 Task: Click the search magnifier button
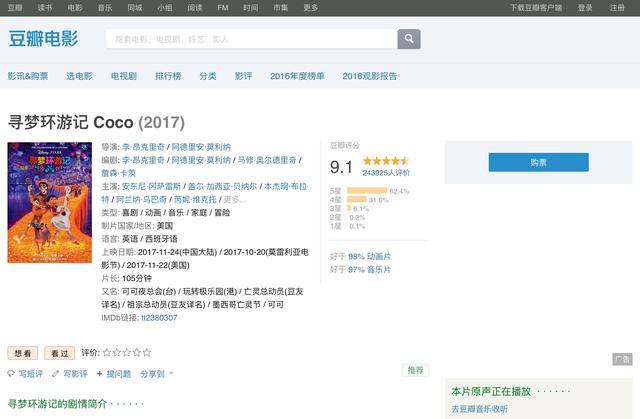click(x=409, y=39)
